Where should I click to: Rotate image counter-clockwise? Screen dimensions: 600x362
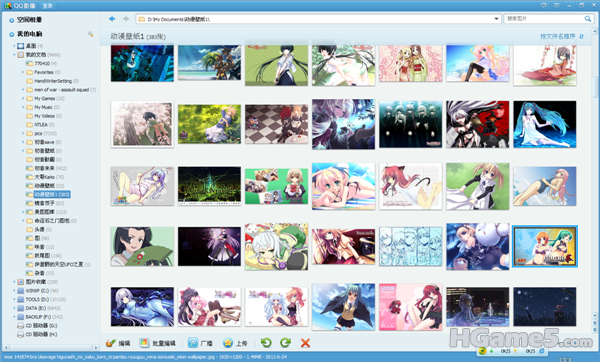point(266,343)
